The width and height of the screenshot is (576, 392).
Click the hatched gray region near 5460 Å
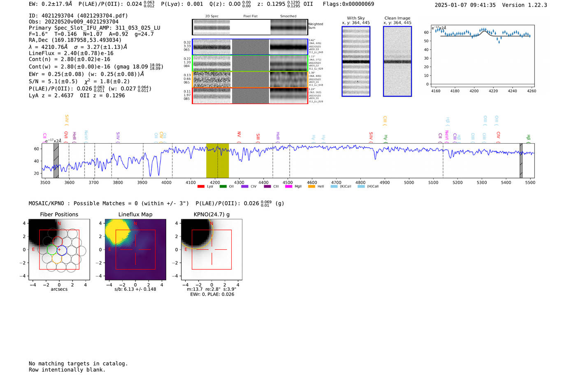pyautogui.click(x=521, y=160)
